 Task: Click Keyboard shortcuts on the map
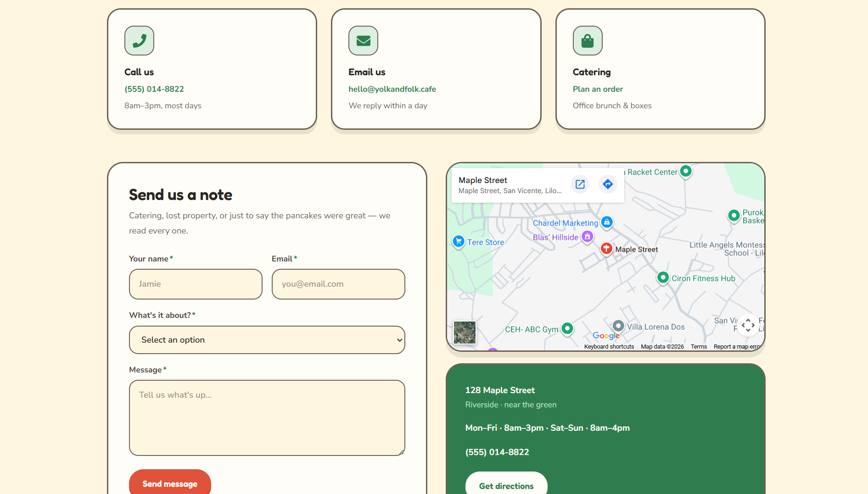coord(609,347)
